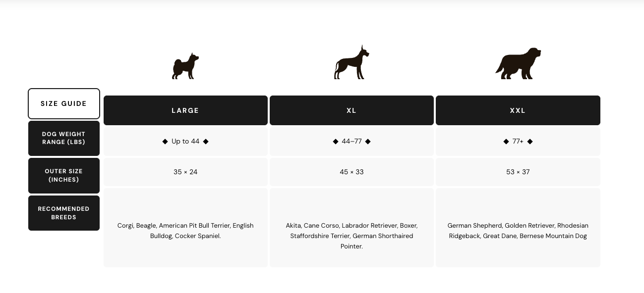The width and height of the screenshot is (644, 293).
Task: Click the Akita, Cane Corso breeds cell
Action: click(351, 236)
